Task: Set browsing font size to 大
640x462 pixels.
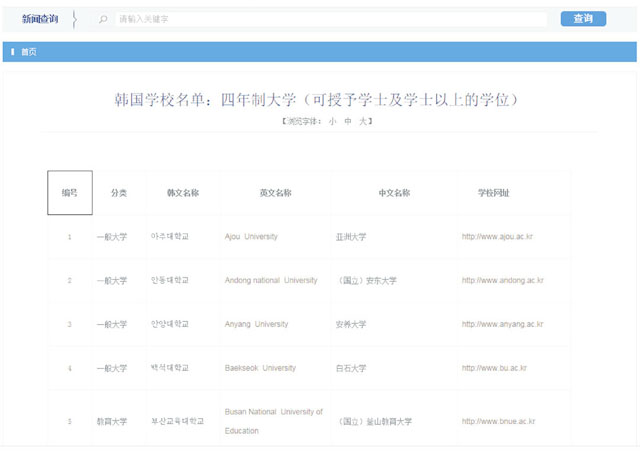Action: [x=363, y=121]
